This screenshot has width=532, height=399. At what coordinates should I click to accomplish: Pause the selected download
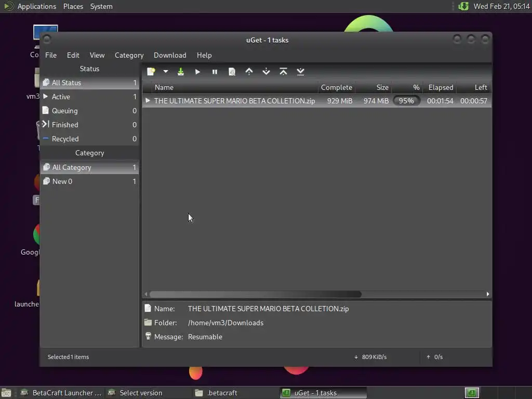coord(215,72)
